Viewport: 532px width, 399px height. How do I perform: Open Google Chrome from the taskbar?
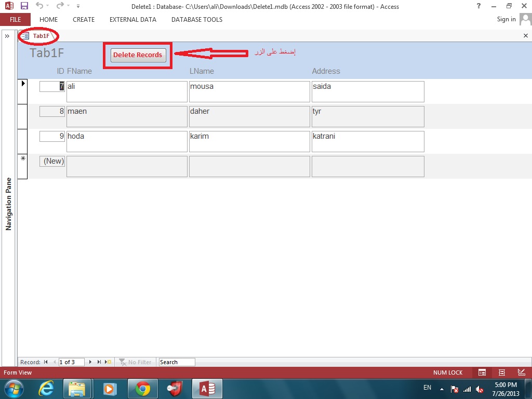point(143,389)
